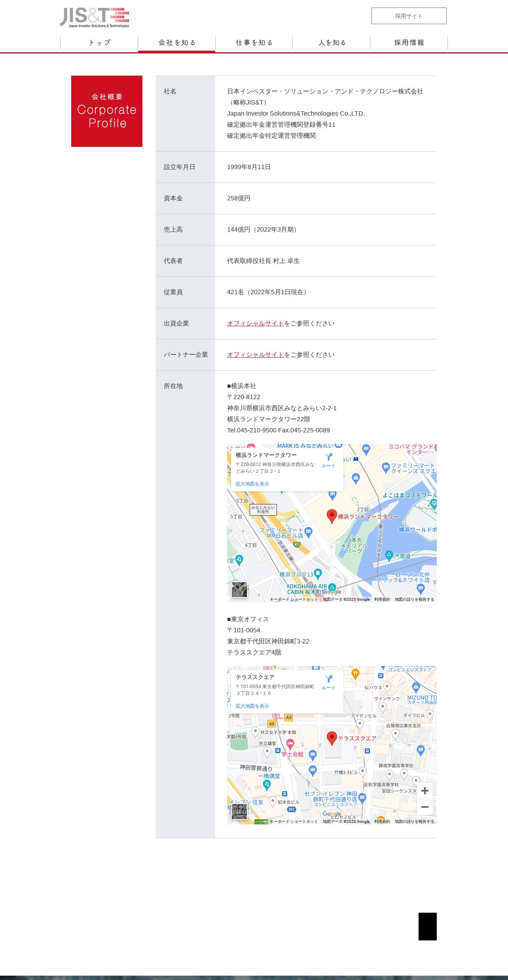Click the 近藤商店東京支店 map marker
The height and width of the screenshot is (980, 508).
point(395,734)
